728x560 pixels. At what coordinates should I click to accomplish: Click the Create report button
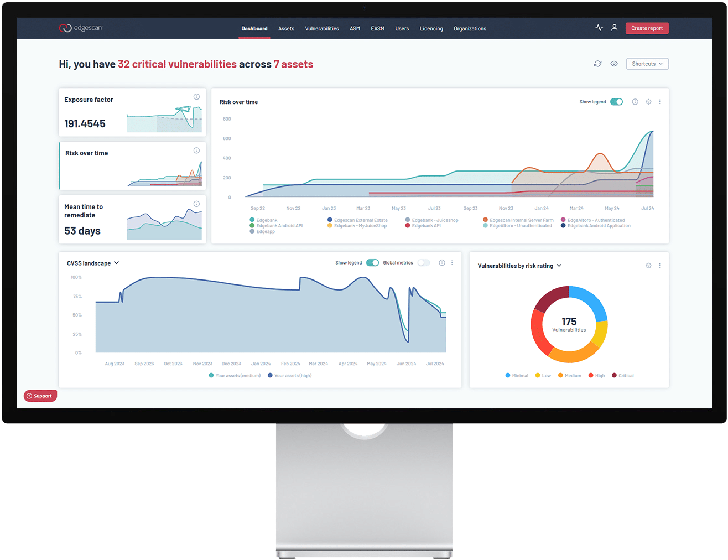[x=647, y=28]
